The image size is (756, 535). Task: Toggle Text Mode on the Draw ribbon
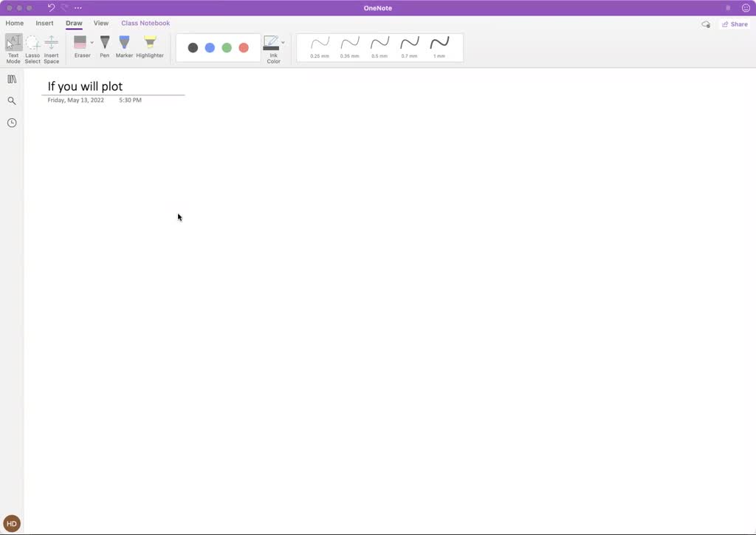(13, 48)
